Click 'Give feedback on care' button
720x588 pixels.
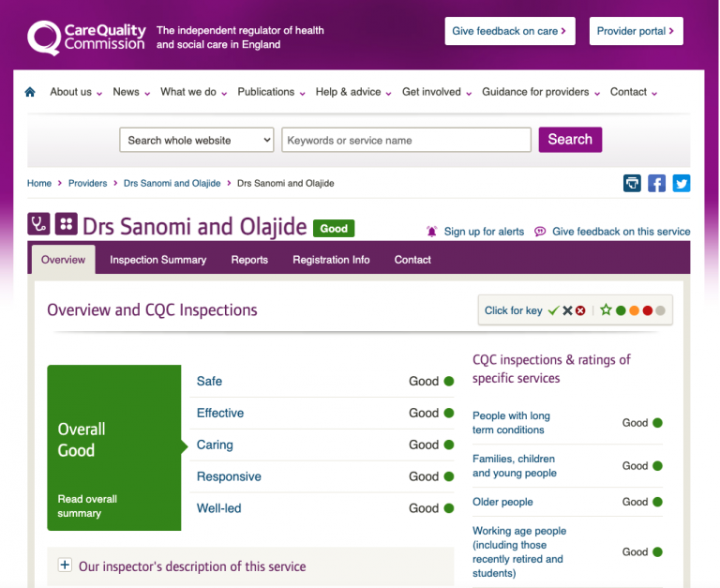tap(509, 31)
